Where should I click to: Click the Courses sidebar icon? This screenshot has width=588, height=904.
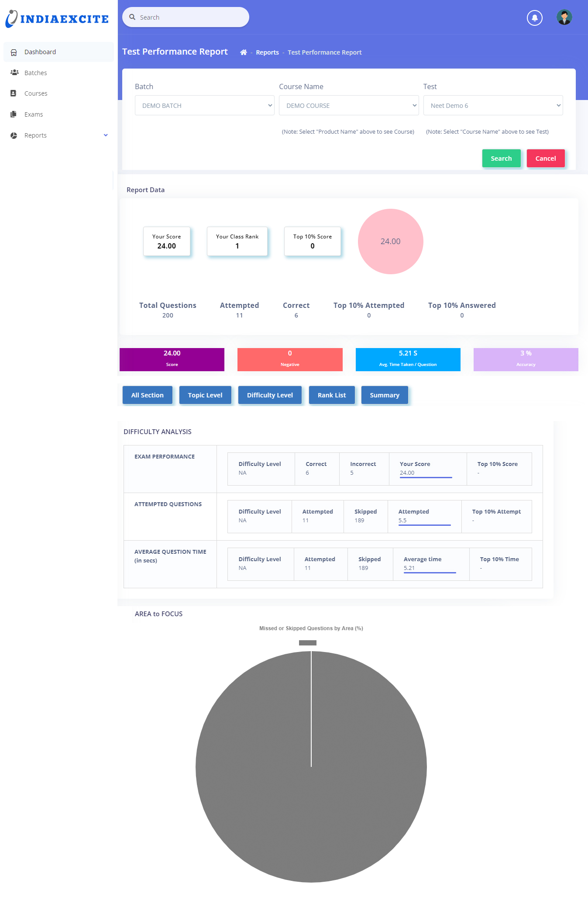(14, 93)
